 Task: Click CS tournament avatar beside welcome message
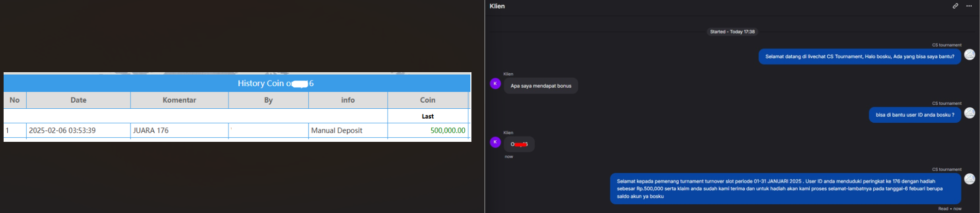tap(970, 55)
